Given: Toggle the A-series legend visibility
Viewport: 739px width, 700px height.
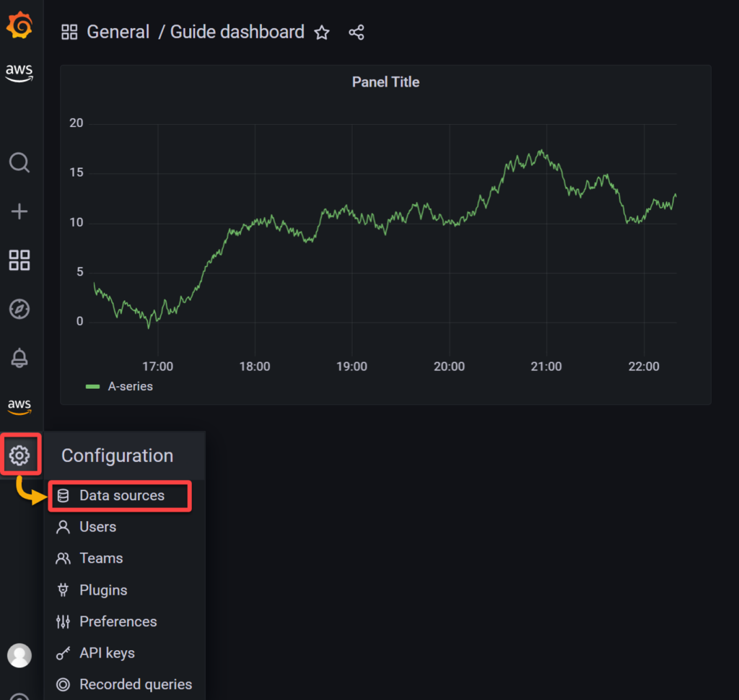Looking at the screenshot, I should pos(128,386).
